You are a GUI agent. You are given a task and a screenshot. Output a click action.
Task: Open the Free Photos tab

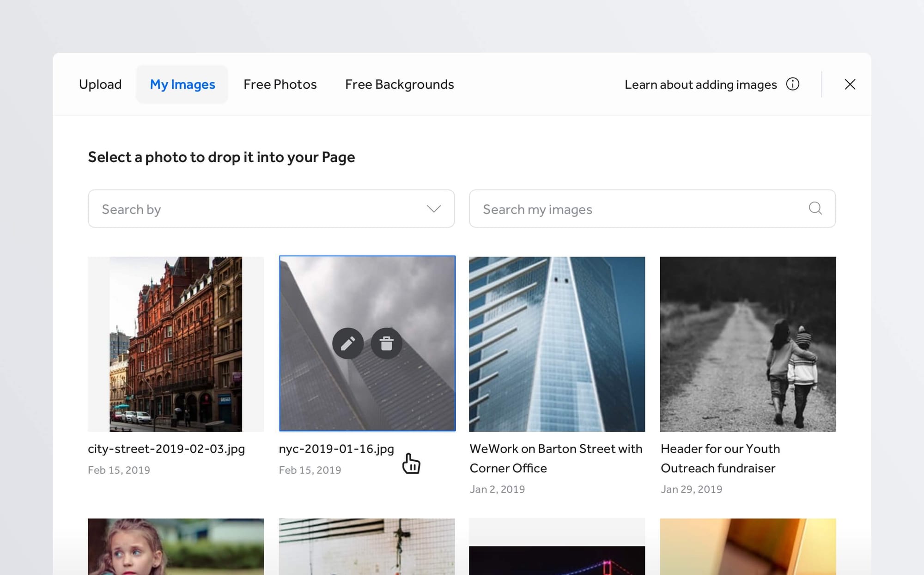[280, 84]
